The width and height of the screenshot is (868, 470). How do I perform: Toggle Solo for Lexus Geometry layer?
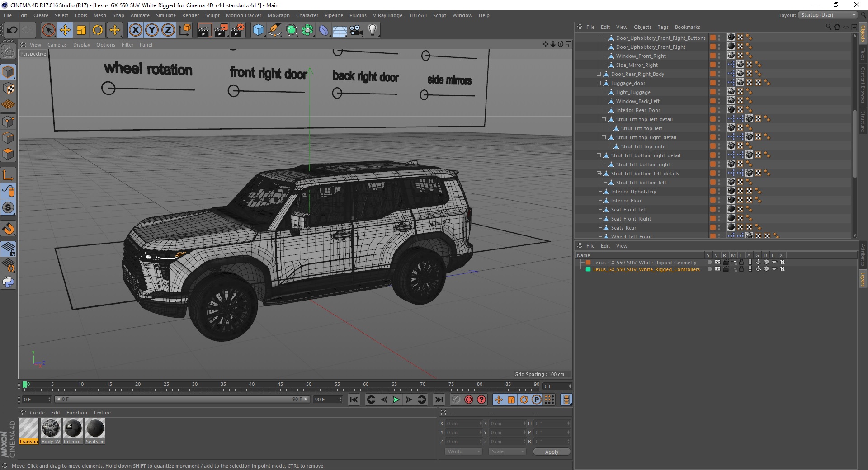pos(709,262)
